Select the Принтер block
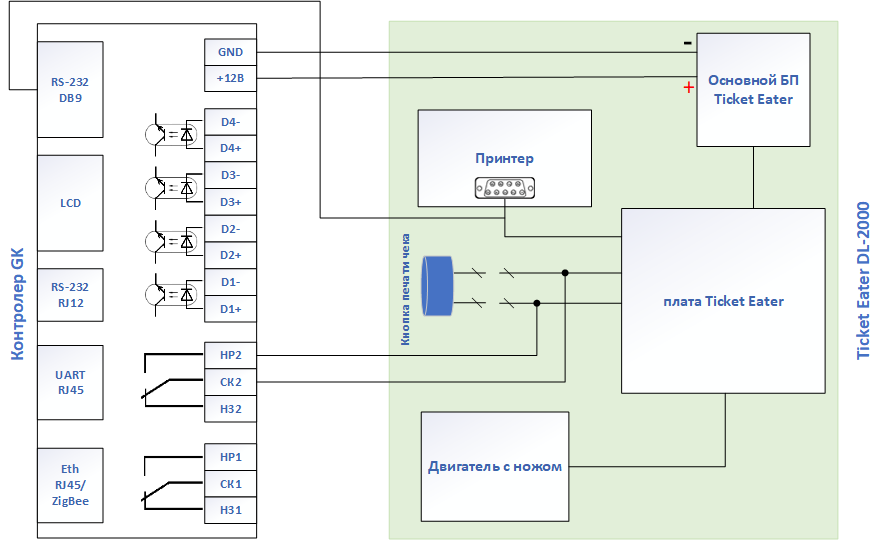The image size is (884, 540). 505,158
